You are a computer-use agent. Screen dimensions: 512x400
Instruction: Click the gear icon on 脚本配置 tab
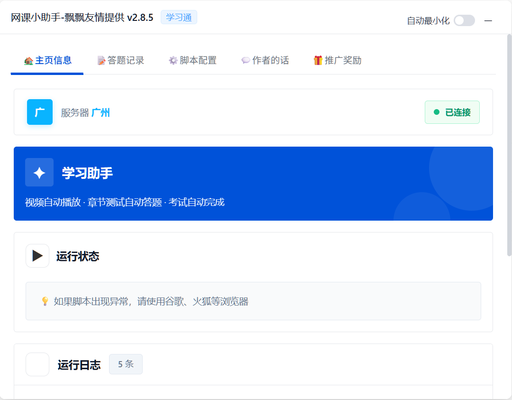173,61
